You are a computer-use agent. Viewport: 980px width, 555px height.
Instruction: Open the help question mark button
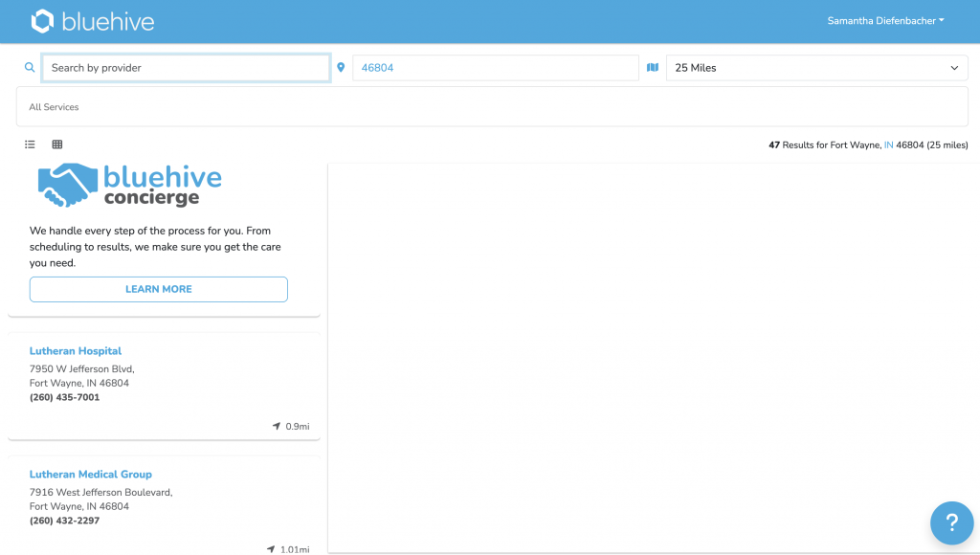click(951, 523)
